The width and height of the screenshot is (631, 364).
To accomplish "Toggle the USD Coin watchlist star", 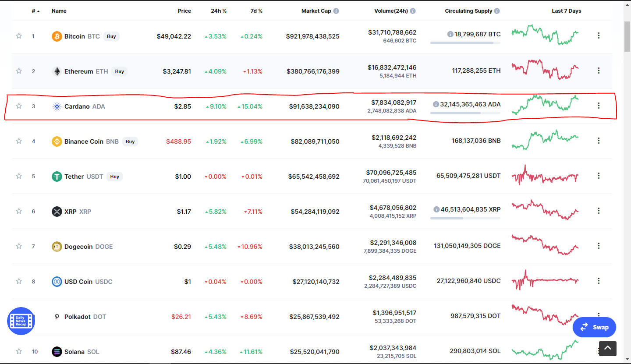I will click(x=19, y=281).
